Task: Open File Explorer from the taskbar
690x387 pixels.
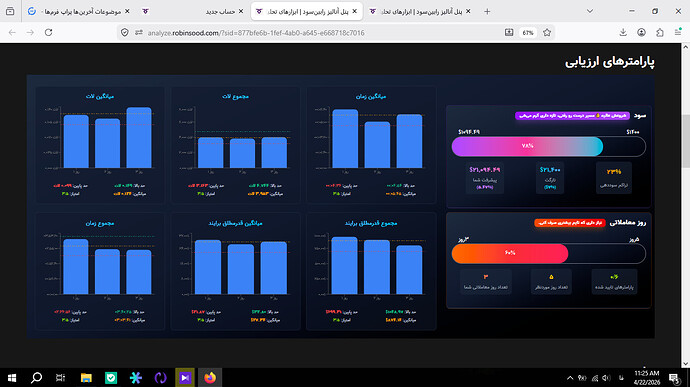Action: [86, 377]
